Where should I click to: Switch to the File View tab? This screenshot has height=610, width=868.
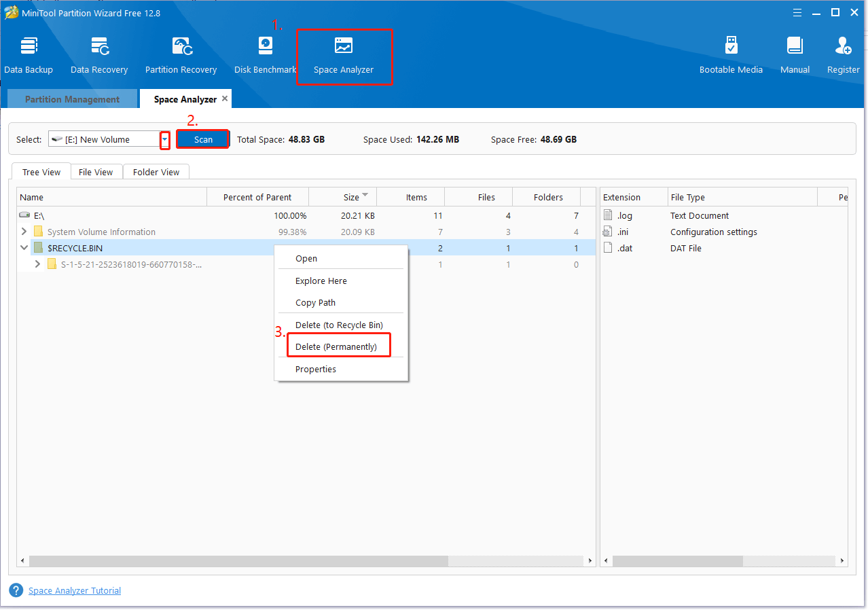tap(96, 172)
